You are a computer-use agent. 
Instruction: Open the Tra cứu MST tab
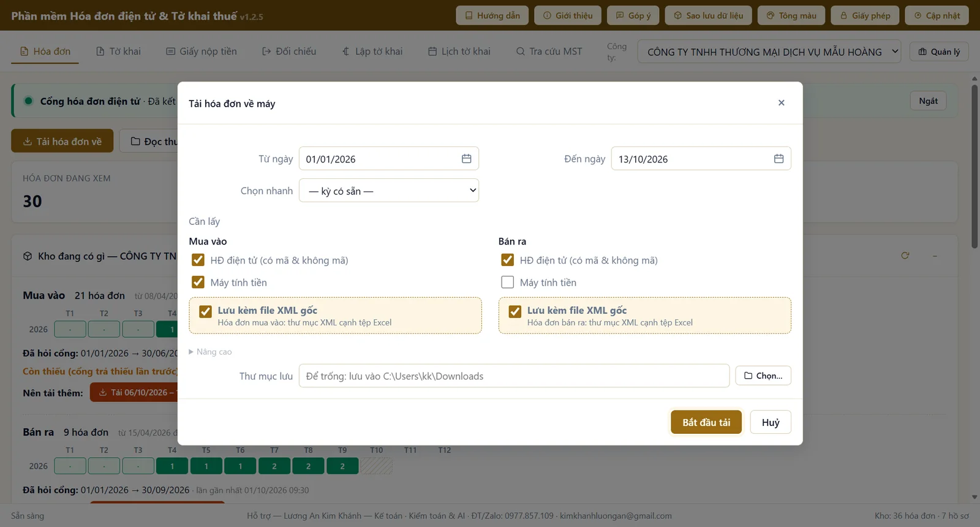549,51
